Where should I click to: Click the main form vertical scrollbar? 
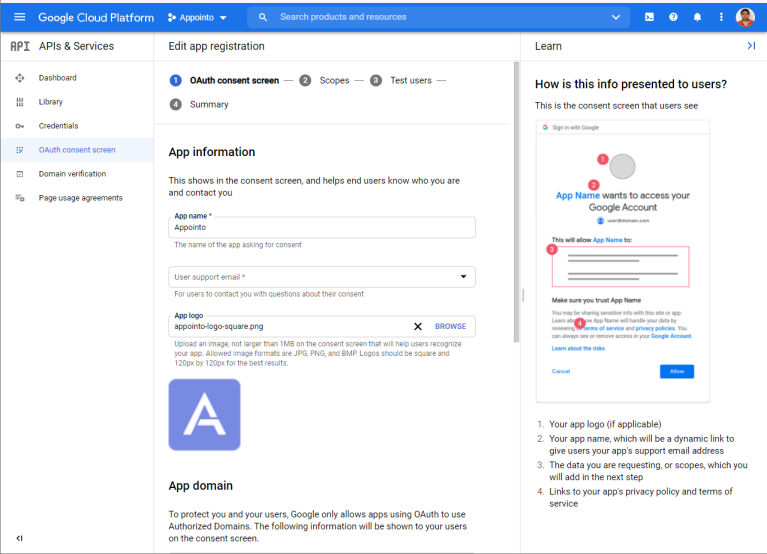(516, 202)
